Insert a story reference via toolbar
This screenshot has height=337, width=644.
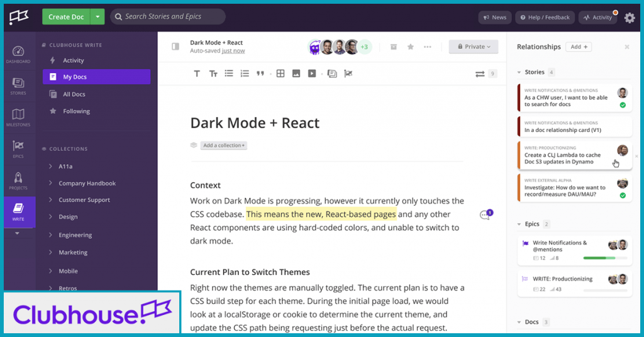(x=332, y=74)
